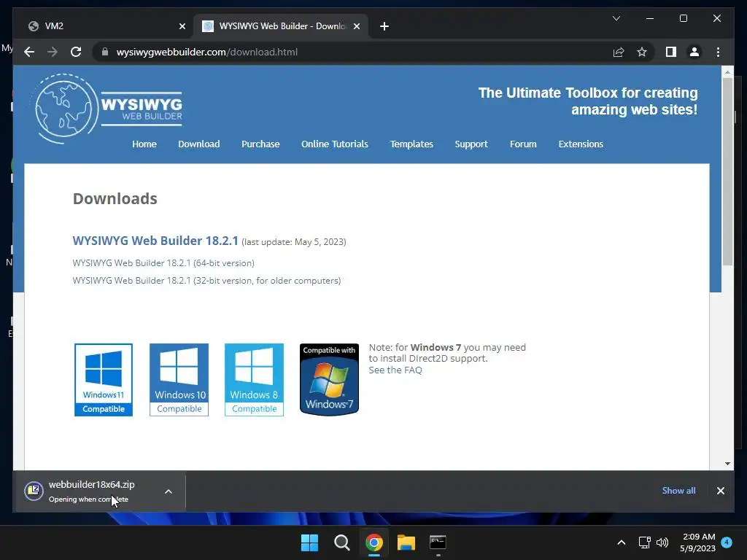Select the WYSIWYG Web Builder tab
Viewport: 747px width, 560px height.
point(281,26)
